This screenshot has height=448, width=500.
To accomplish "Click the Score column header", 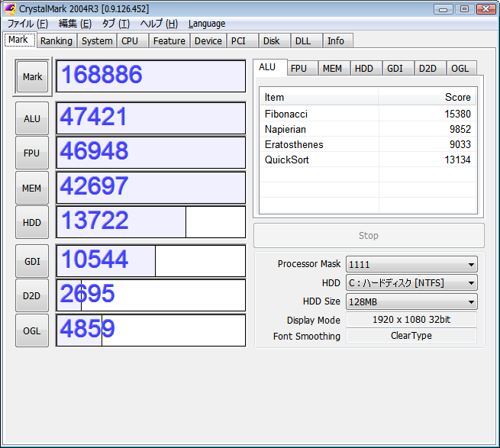I will coord(427,97).
